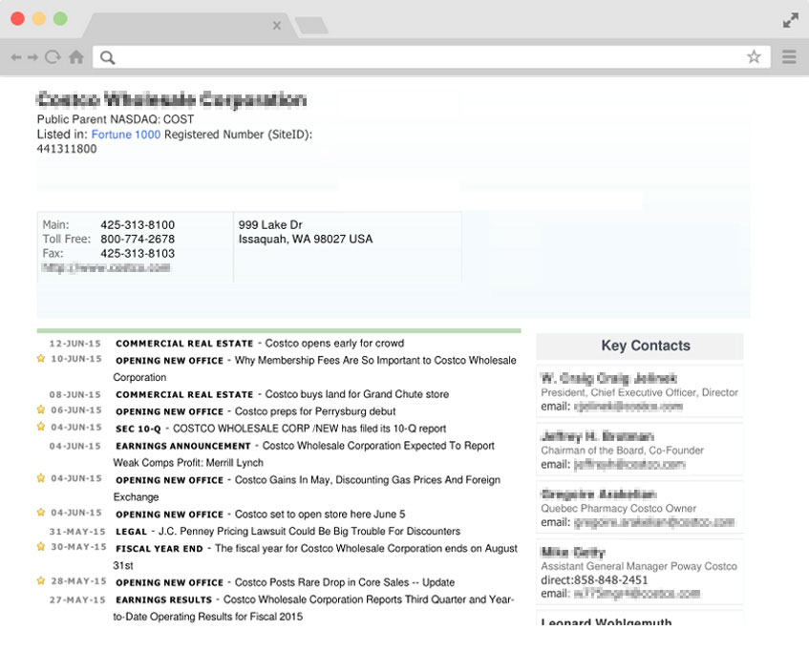This screenshot has width=809, height=672.
Task: Open the browser home page icon
Action: [76, 56]
